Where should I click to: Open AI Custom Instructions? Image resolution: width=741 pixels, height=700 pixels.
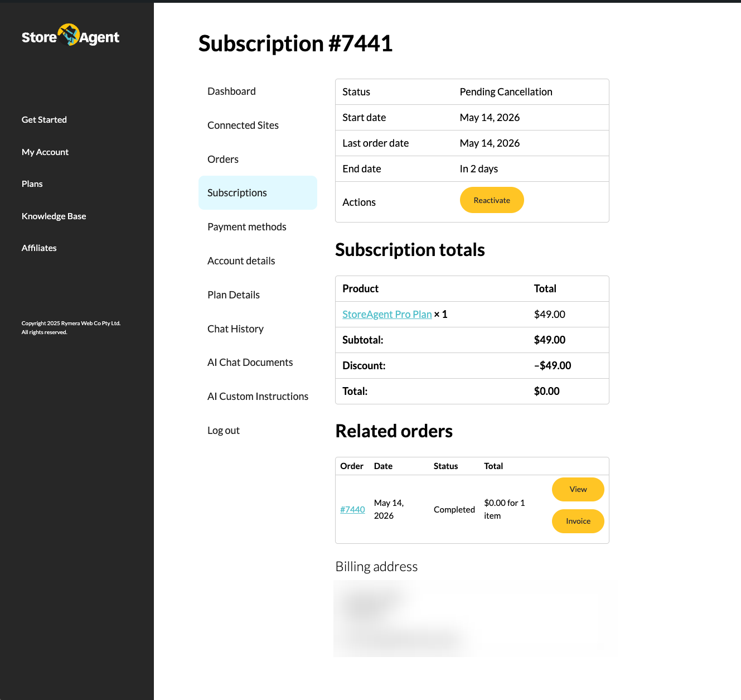pos(258,396)
